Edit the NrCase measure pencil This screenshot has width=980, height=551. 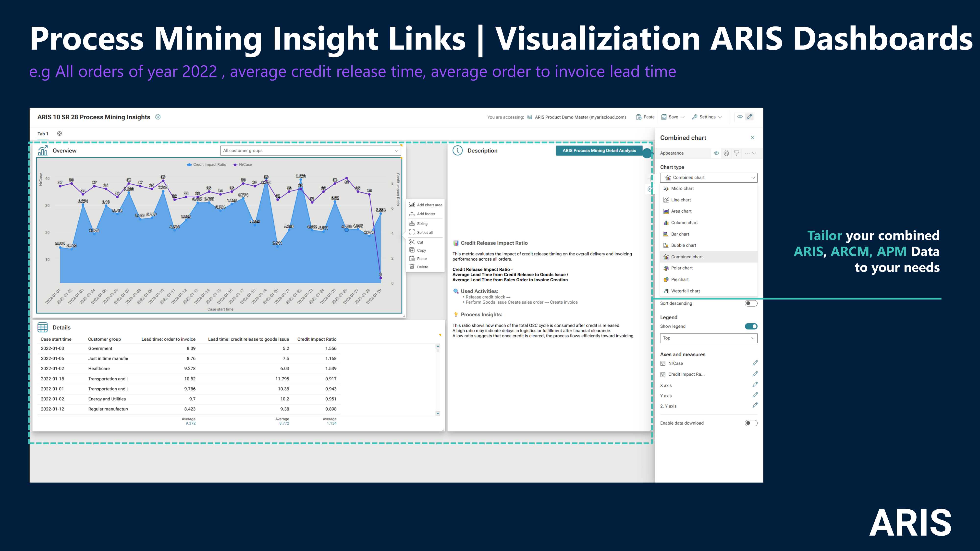[x=755, y=363]
